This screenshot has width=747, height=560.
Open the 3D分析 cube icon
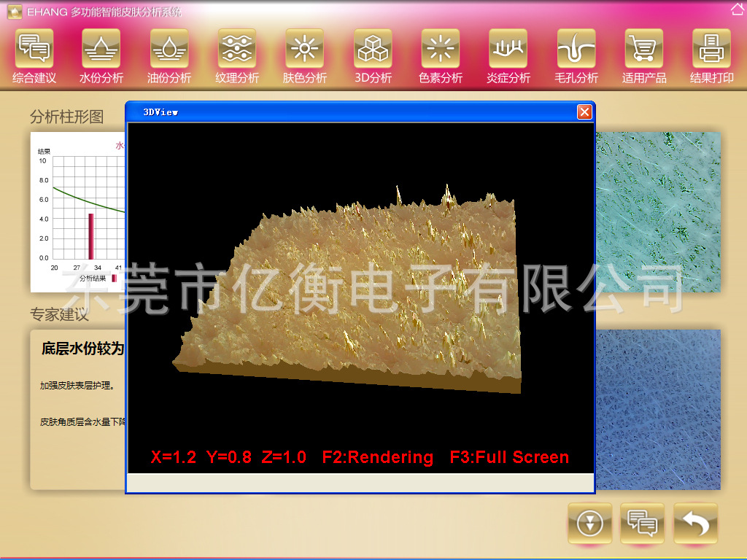click(x=373, y=49)
